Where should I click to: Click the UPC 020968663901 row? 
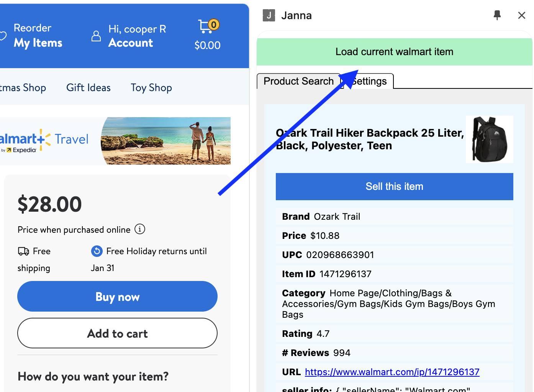[x=394, y=255]
